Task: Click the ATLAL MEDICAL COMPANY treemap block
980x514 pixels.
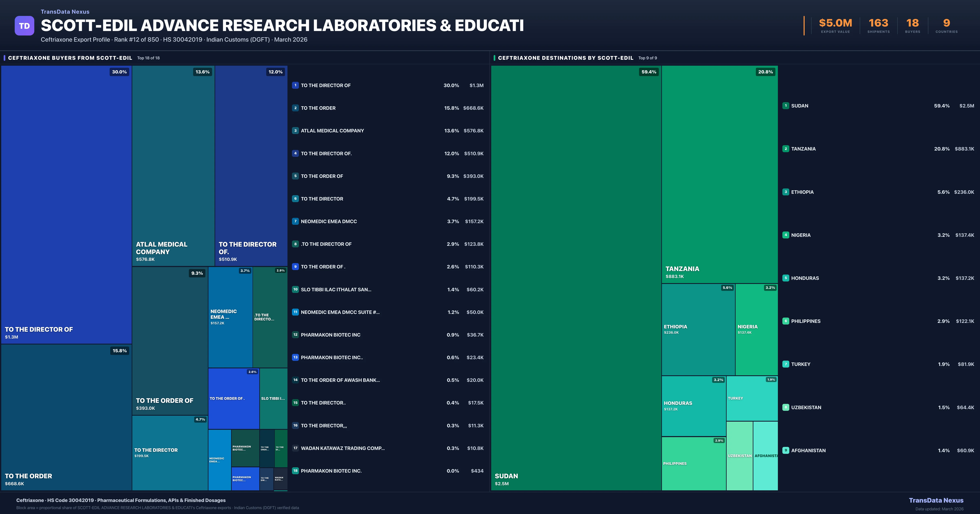Action: [173, 165]
